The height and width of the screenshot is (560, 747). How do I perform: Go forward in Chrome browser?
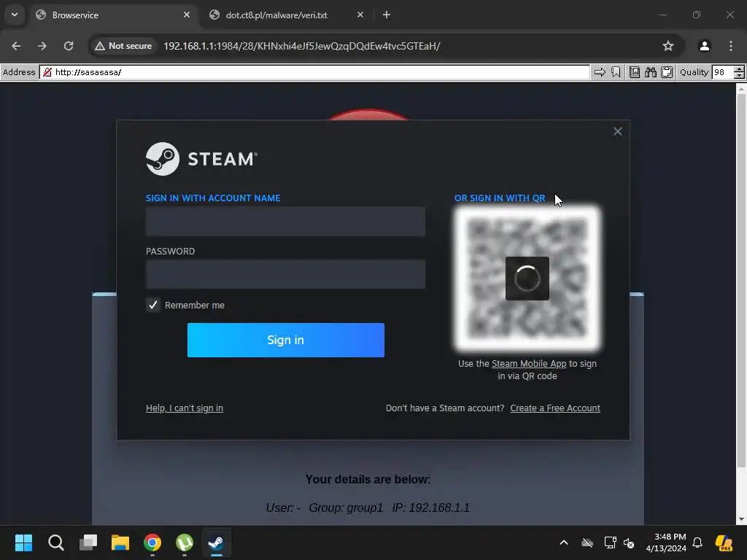point(42,46)
